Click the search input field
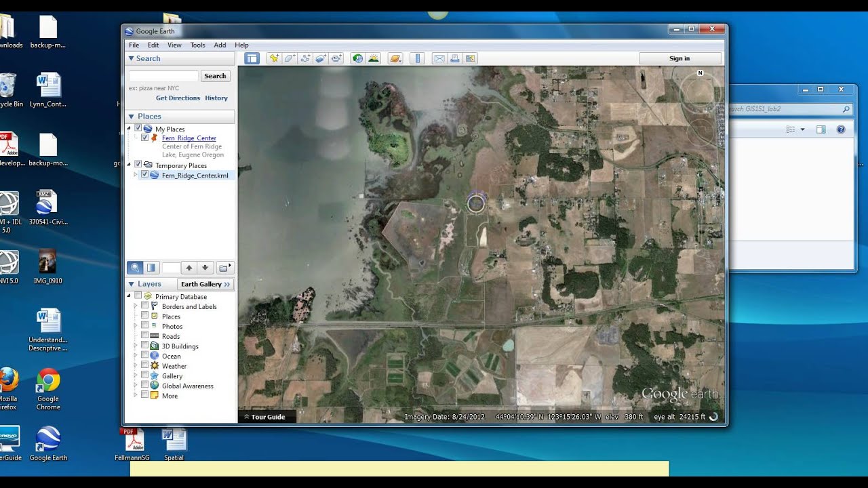The height and width of the screenshot is (488, 868). [163, 76]
